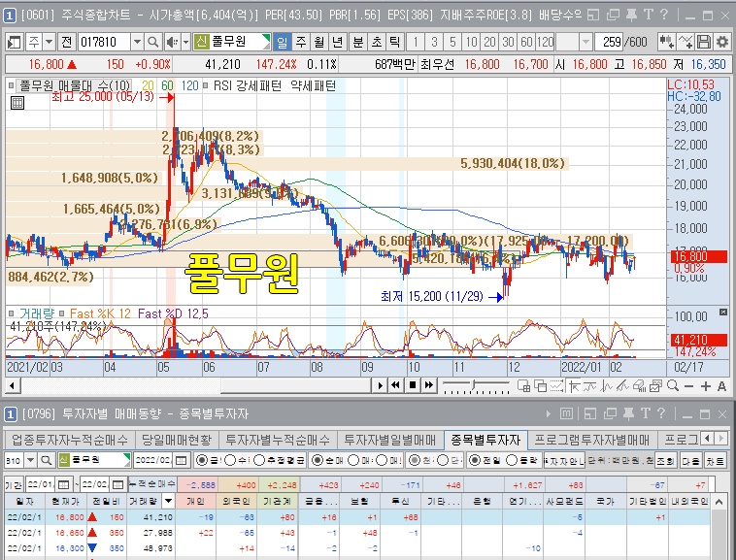Select monthly 월 chart period button
This screenshot has height=560, width=736.
pyautogui.click(x=319, y=42)
